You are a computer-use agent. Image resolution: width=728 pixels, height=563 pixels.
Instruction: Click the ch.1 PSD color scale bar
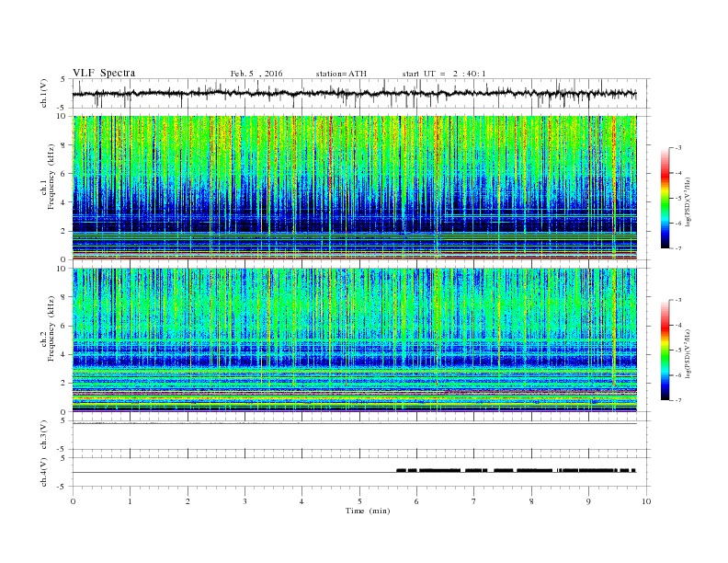pyautogui.click(x=665, y=198)
